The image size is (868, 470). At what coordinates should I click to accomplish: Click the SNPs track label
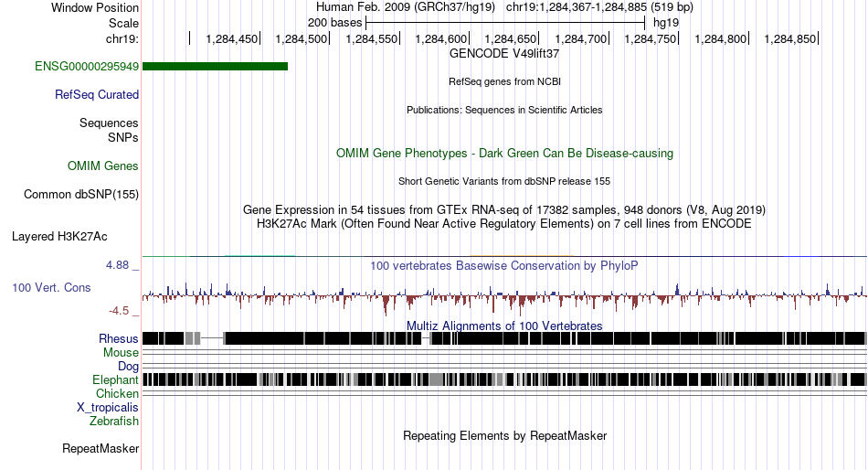point(123,137)
